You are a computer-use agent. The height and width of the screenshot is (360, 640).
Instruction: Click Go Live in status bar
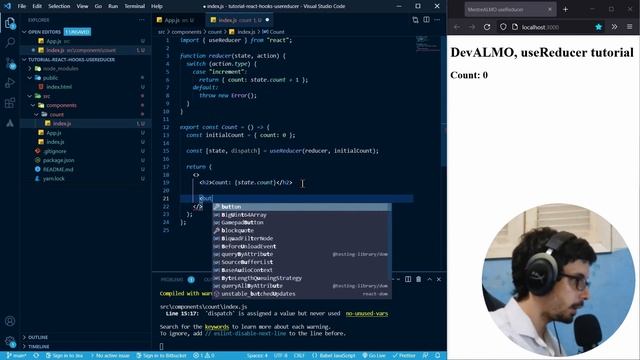pyautogui.click(x=374, y=356)
